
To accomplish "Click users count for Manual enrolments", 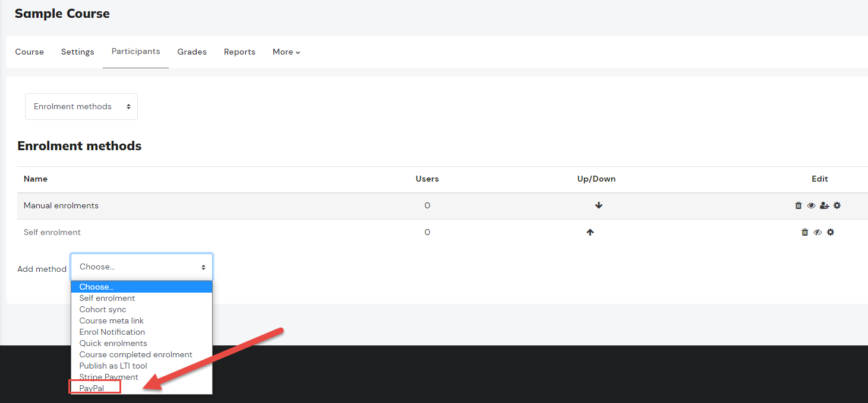I will 427,206.
